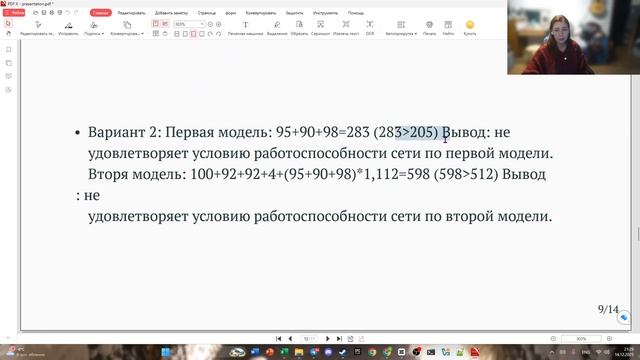
Task: Click the rotate clockwise icon
Action: pyautogui.click(x=218, y=33)
